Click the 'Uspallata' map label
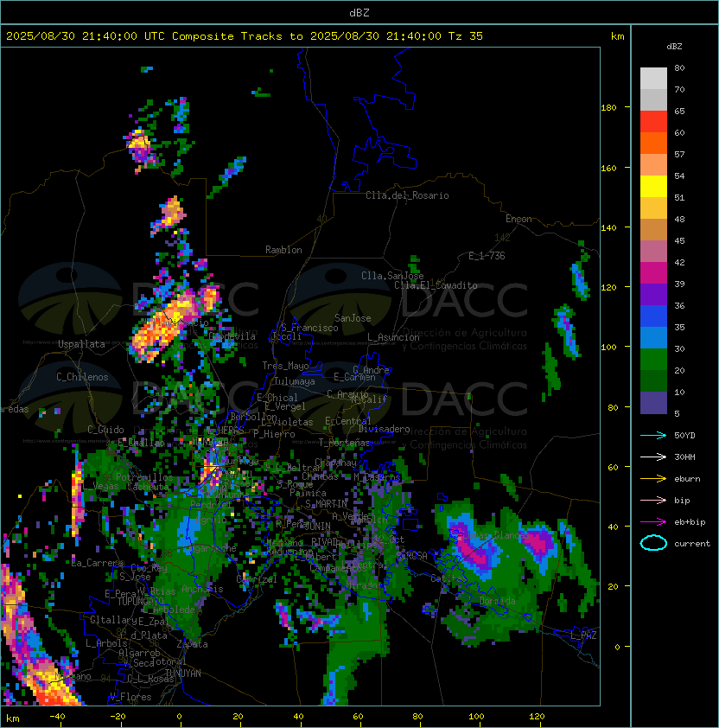This screenshot has width=719, height=728. click(81, 344)
